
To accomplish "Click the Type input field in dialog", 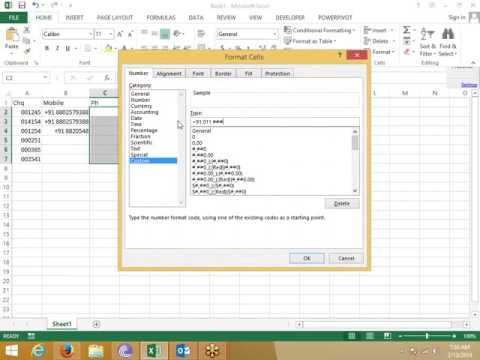I will click(x=275, y=122).
